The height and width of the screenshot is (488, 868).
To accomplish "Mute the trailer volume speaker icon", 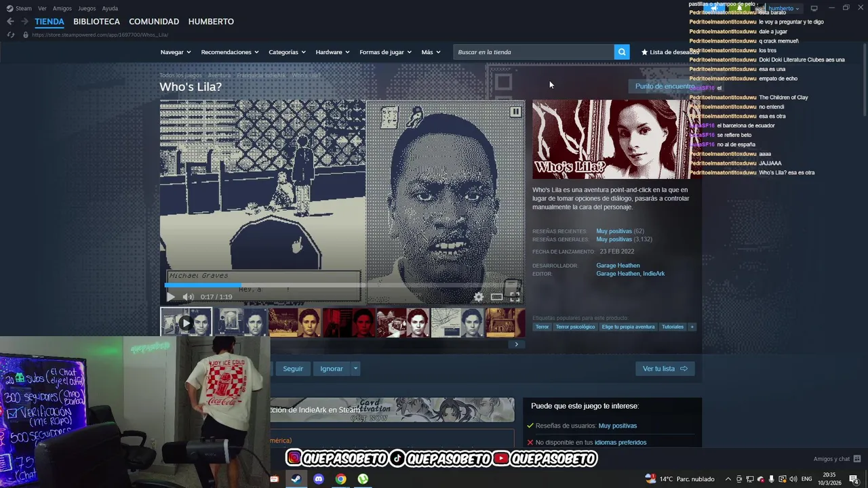I will [x=188, y=297].
